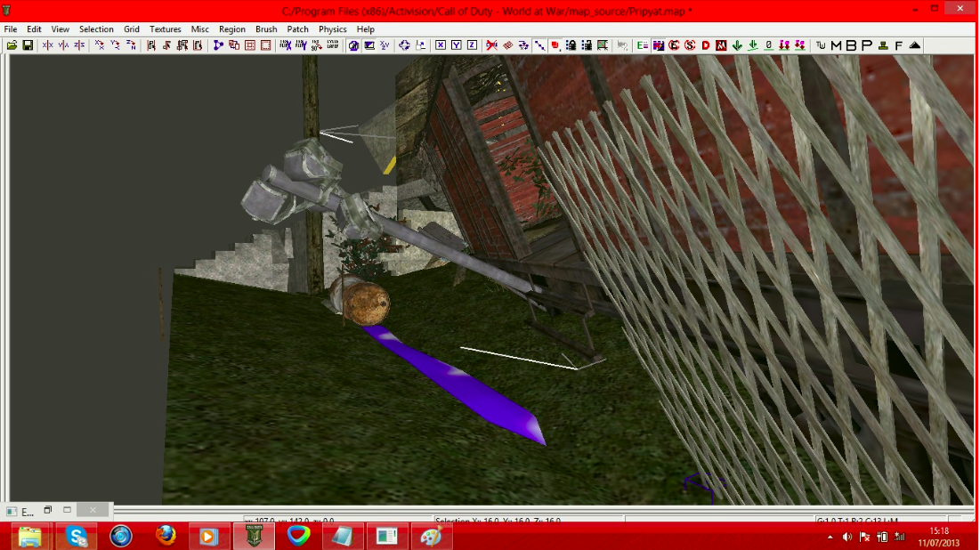This screenshot has width=980, height=550.
Task: Open the volume control in system tray
Action: 846,537
